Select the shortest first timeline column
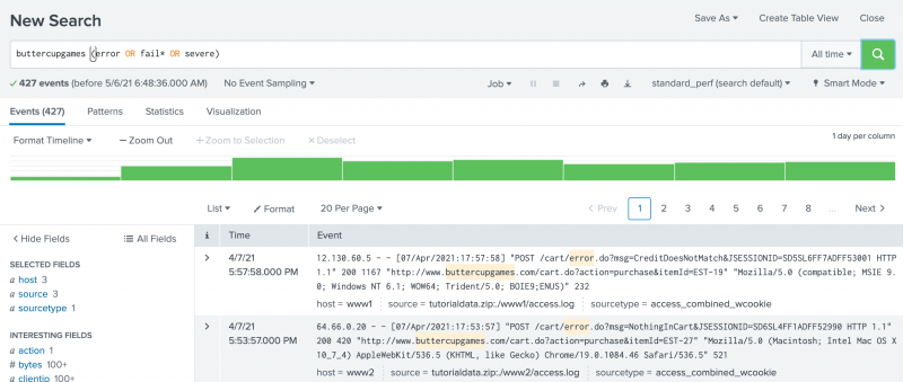The width and height of the screenshot is (904, 382). click(x=65, y=179)
